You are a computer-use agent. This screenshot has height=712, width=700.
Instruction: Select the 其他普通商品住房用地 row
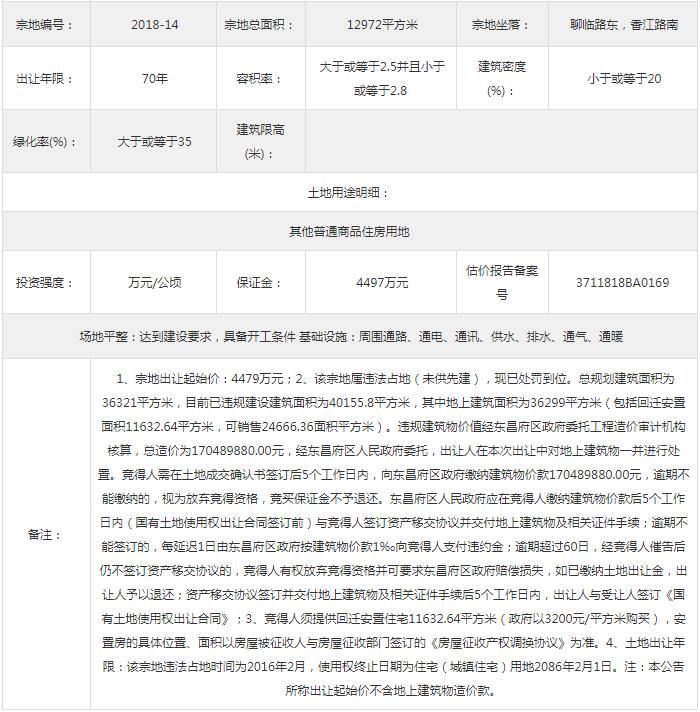(x=349, y=231)
